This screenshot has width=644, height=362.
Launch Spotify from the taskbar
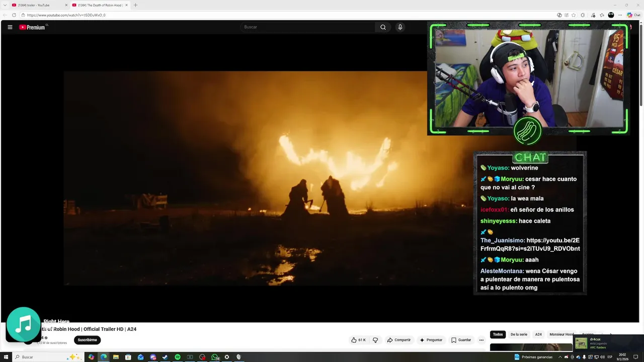(x=178, y=357)
